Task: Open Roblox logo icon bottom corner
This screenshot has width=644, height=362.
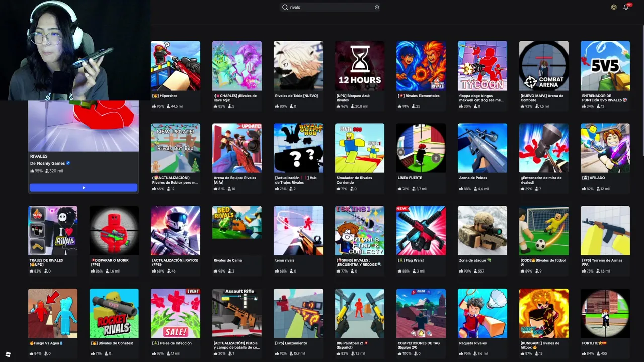Action: pyautogui.click(x=8, y=354)
